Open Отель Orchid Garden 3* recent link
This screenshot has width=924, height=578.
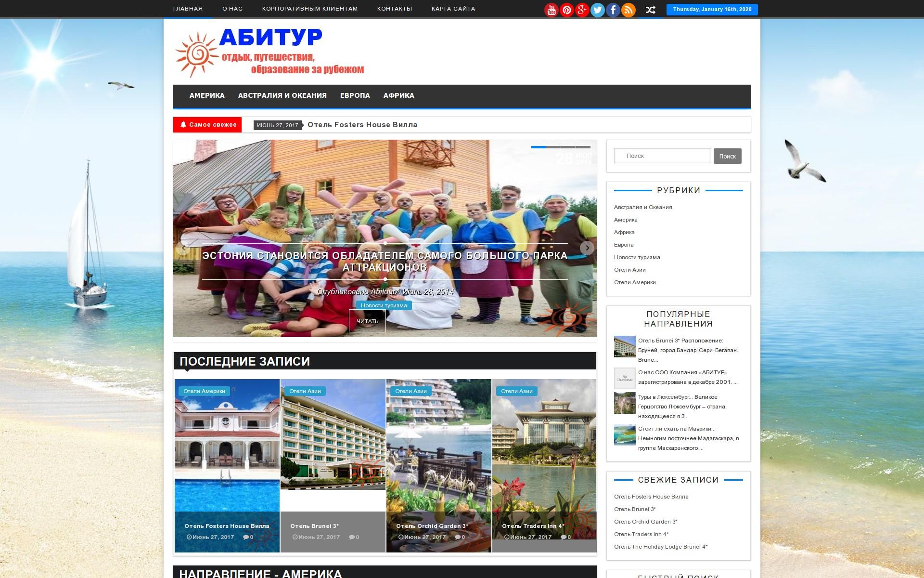point(645,522)
